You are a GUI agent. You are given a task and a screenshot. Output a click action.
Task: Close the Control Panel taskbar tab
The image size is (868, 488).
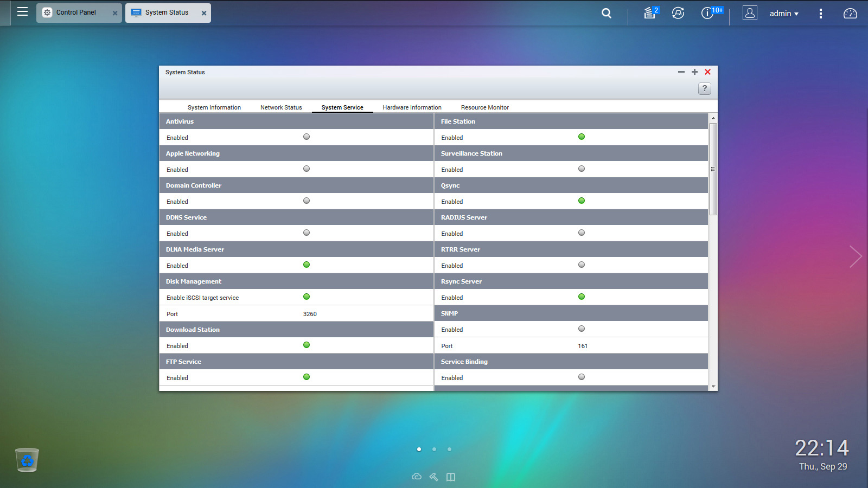115,13
